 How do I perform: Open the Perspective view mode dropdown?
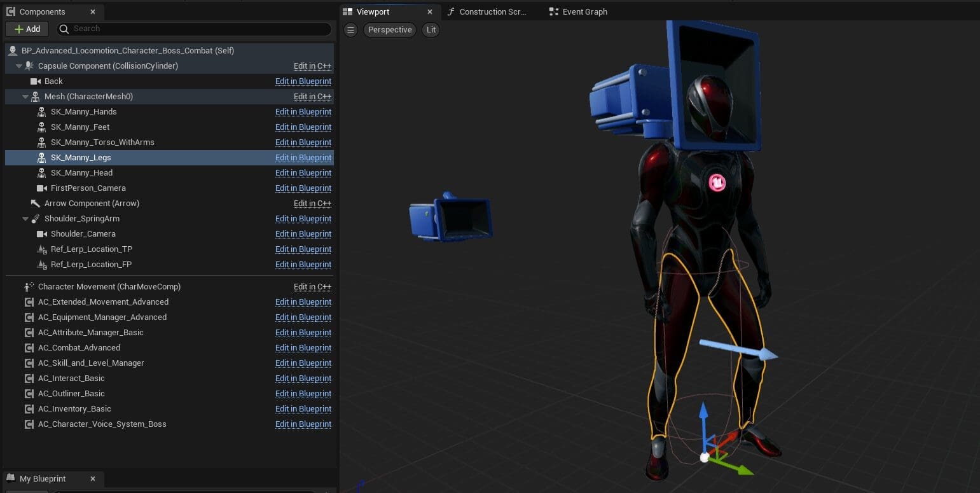(x=390, y=30)
